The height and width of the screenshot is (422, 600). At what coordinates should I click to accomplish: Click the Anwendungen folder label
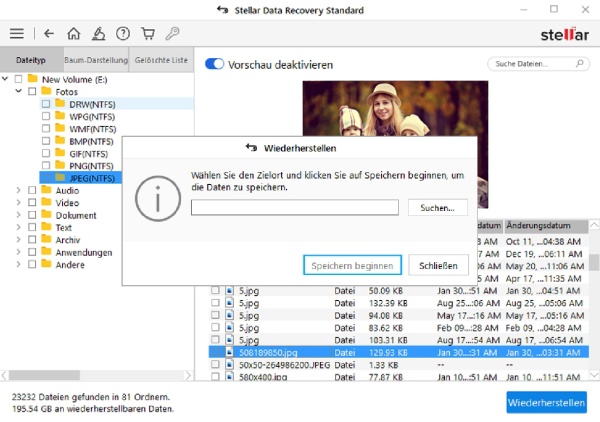click(x=84, y=253)
